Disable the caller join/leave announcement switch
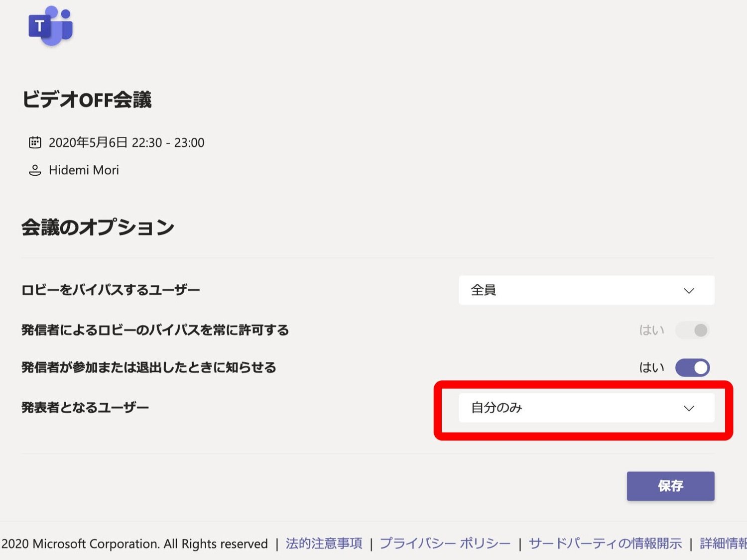Image resolution: width=747 pixels, height=560 pixels. 692,368
